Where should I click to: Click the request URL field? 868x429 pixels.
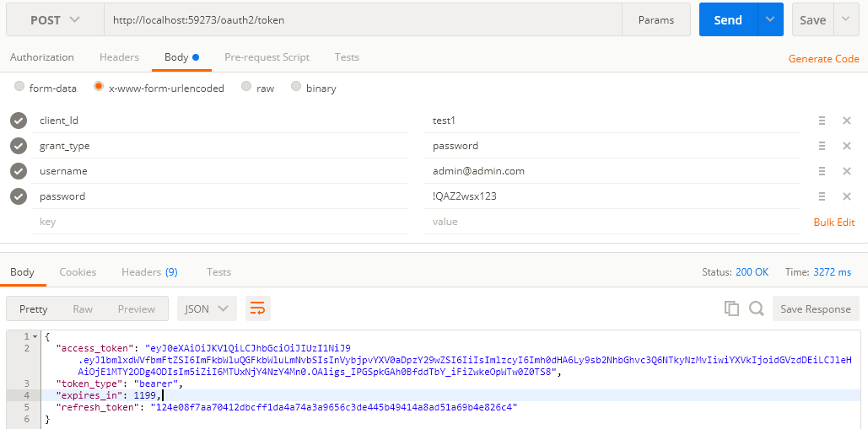363,20
